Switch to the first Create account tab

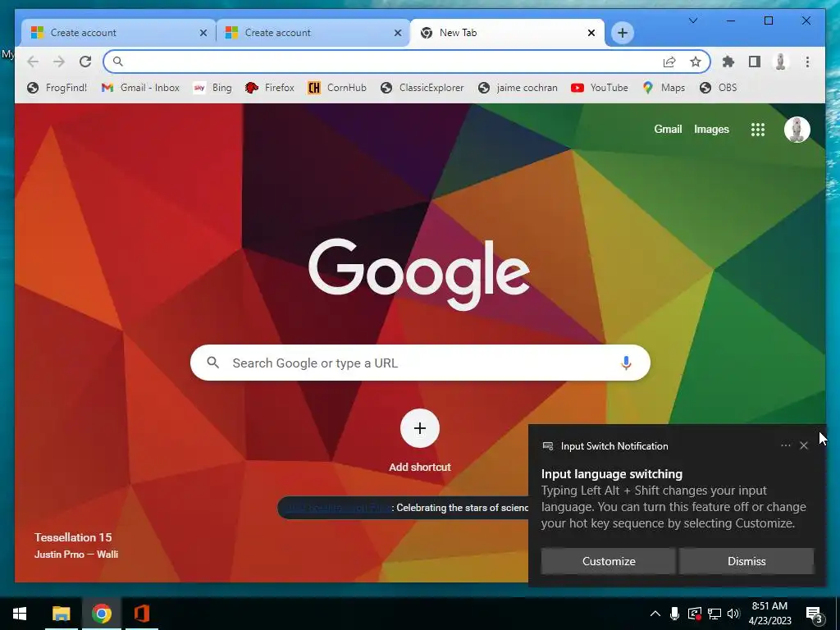click(x=118, y=33)
